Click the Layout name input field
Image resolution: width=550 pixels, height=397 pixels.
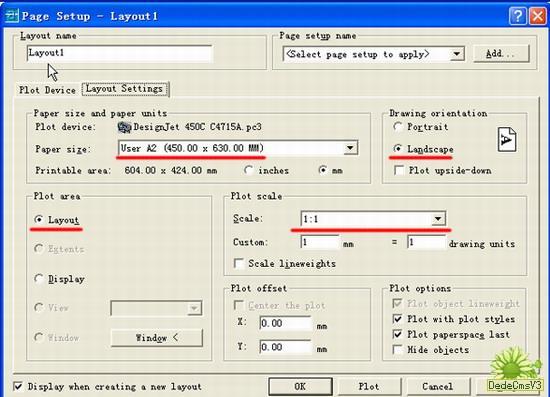coord(120,53)
